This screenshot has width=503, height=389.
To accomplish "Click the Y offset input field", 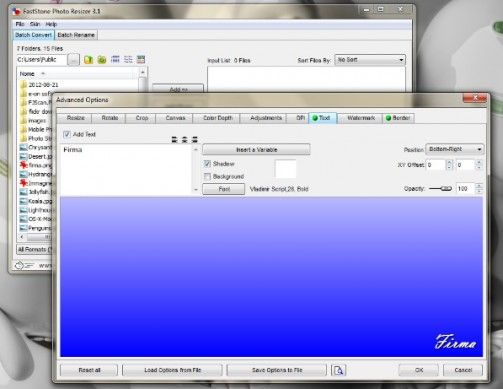I will (x=465, y=165).
